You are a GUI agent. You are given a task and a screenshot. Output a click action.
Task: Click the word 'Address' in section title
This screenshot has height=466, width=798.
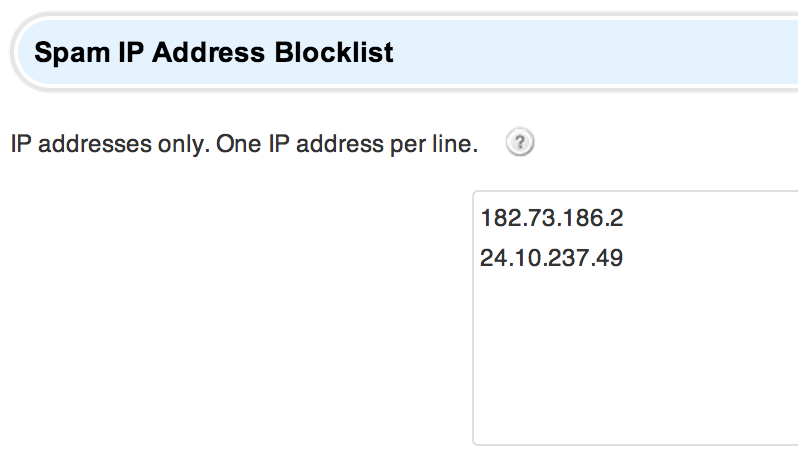[x=208, y=52]
